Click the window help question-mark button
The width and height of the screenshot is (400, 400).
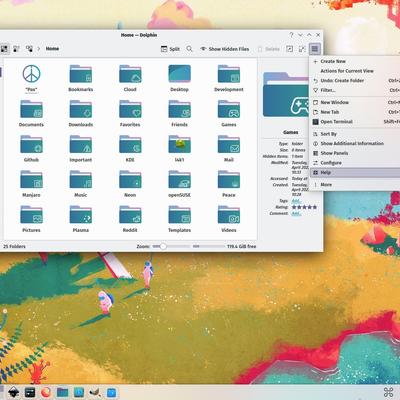(x=291, y=35)
